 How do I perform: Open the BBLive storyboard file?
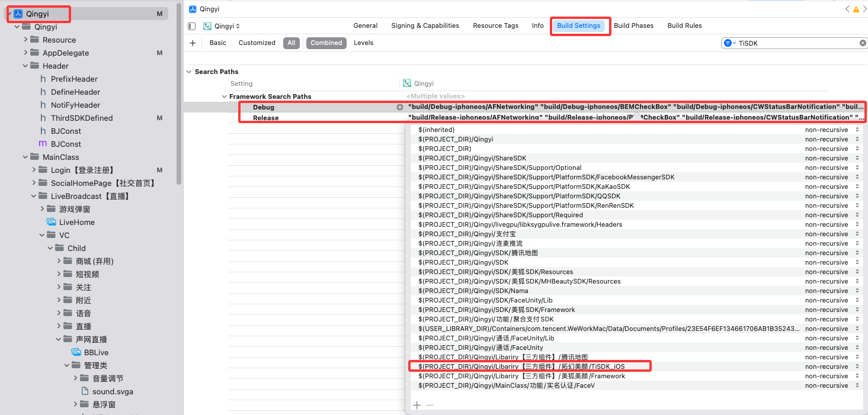point(96,352)
